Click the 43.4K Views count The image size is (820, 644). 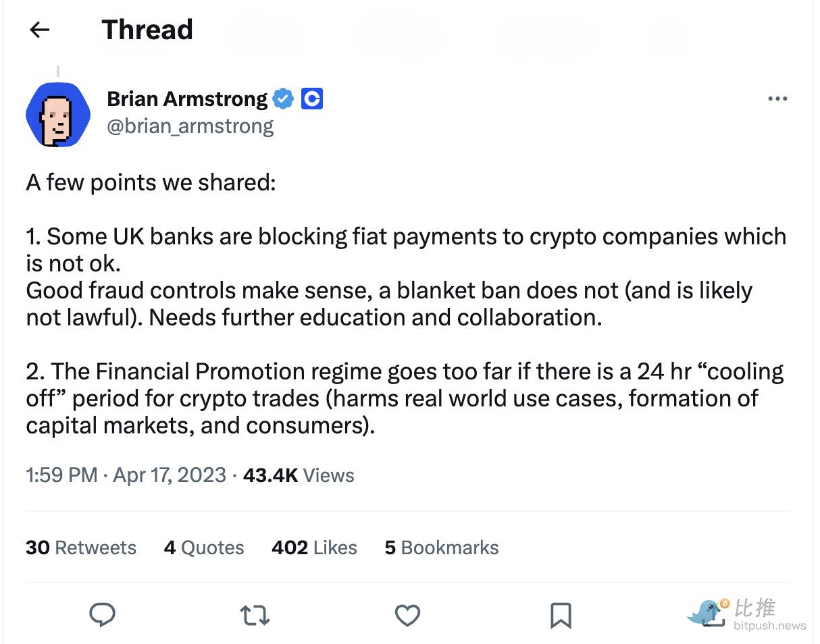[299, 475]
